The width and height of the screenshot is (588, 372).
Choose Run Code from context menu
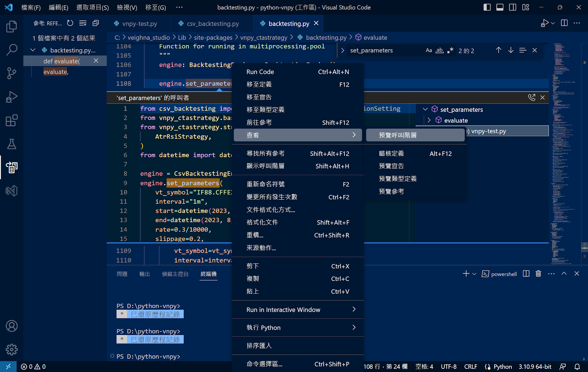click(298, 72)
